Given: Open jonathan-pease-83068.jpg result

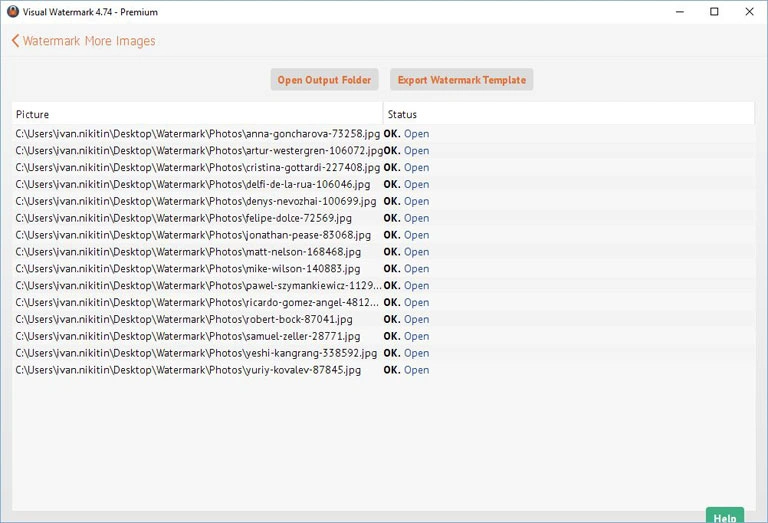Looking at the screenshot, I should [417, 235].
